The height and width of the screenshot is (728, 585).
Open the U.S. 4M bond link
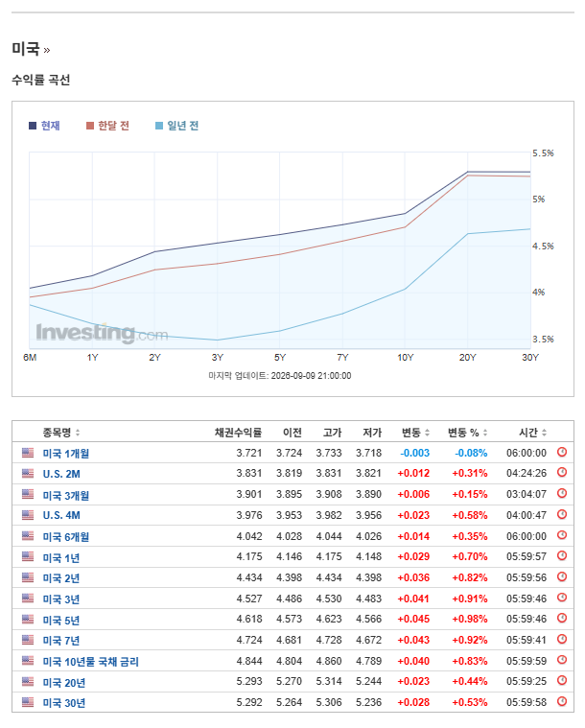tap(61, 515)
